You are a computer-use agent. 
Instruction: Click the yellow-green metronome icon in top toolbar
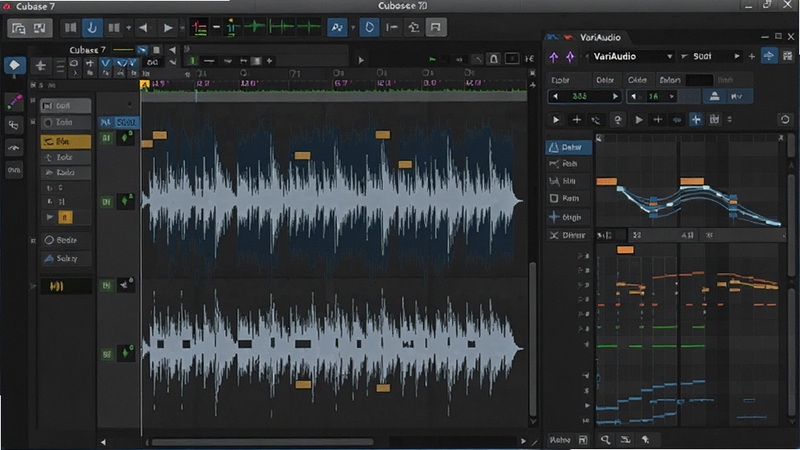pos(232,28)
